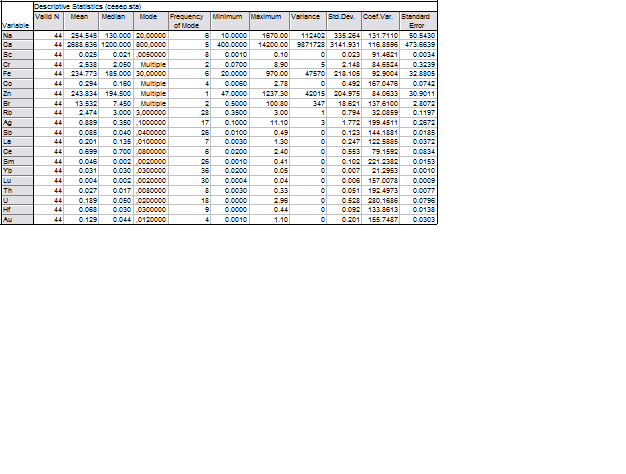626x474 pixels.
Task: Select the La row header
Action: pyautogui.click(x=17, y=141)
